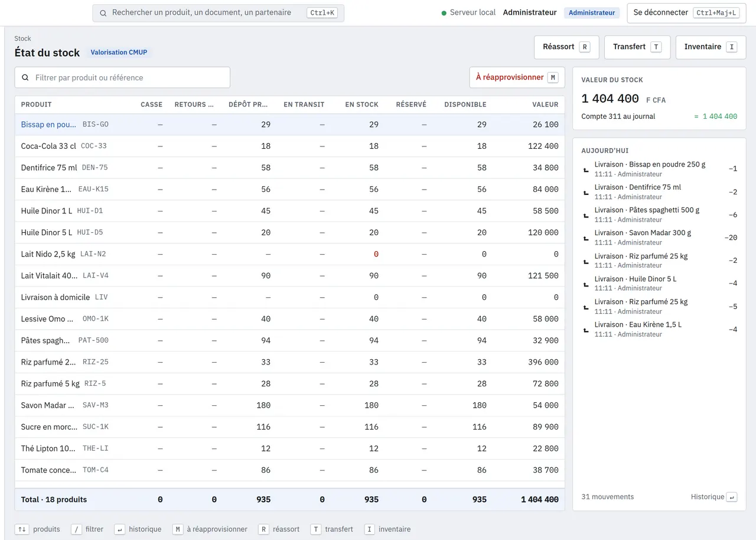Screen dimensions: 756x540
Task: Click the slash key icon next to filtrer
Action: coord(76,529)
